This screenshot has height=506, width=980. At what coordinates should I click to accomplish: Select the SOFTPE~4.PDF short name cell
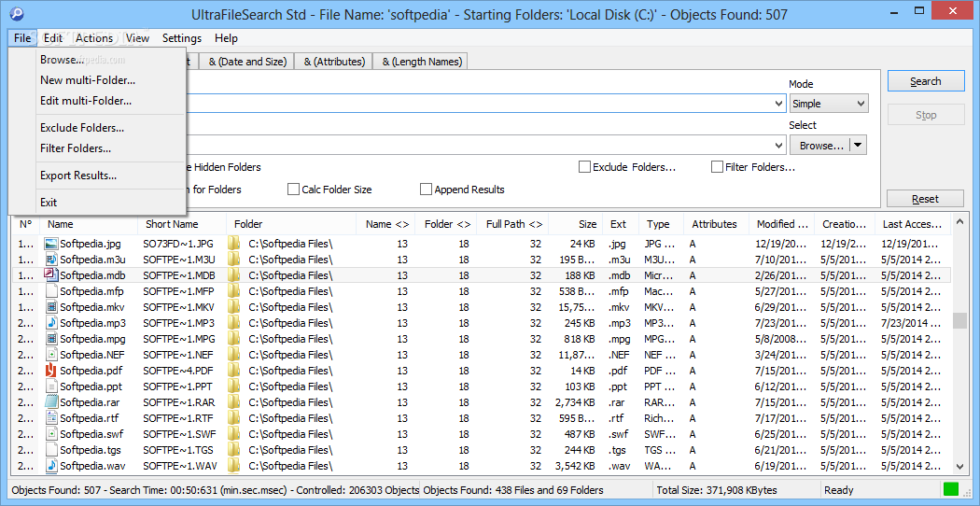(179, 371)
